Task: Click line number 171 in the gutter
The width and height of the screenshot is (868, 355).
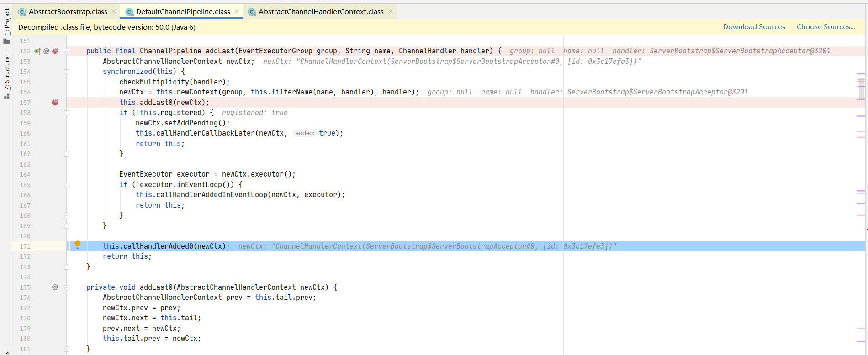Action: coord(25,246)
